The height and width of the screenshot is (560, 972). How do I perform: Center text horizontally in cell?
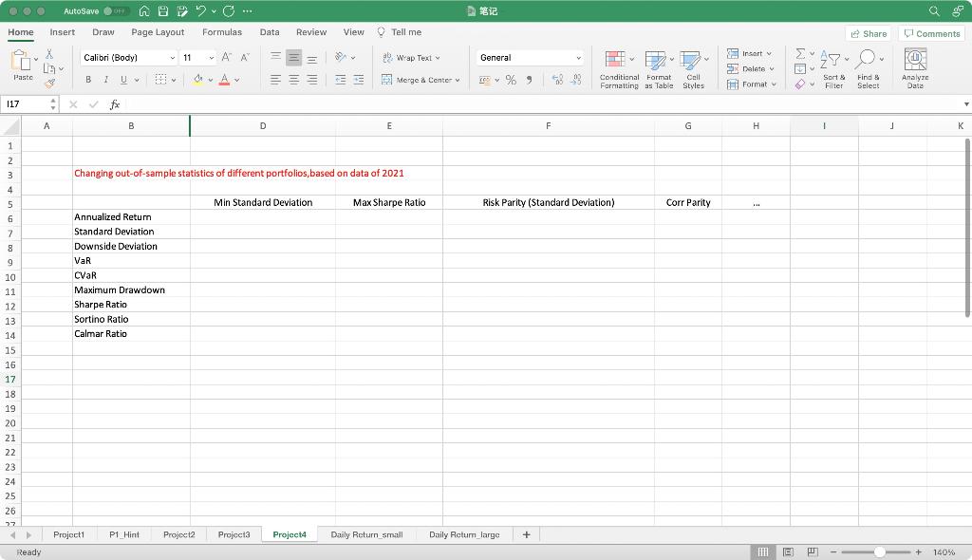tap(294, 80)
